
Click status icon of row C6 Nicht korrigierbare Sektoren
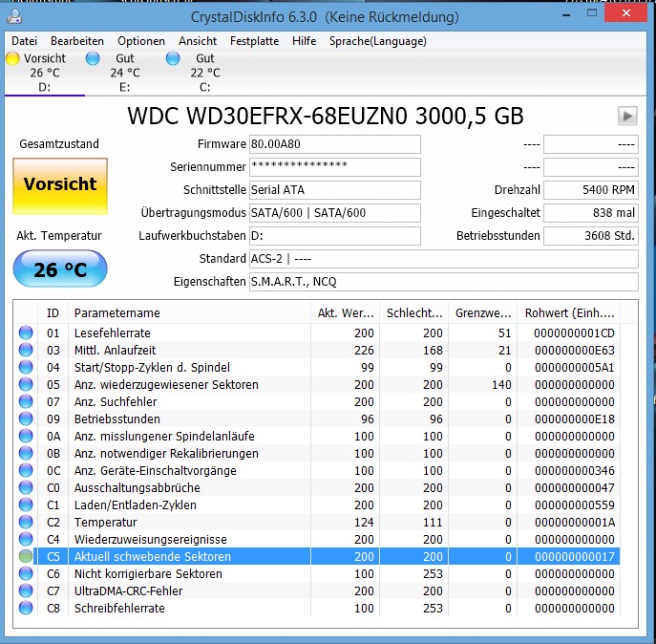[x=26, y=573]
